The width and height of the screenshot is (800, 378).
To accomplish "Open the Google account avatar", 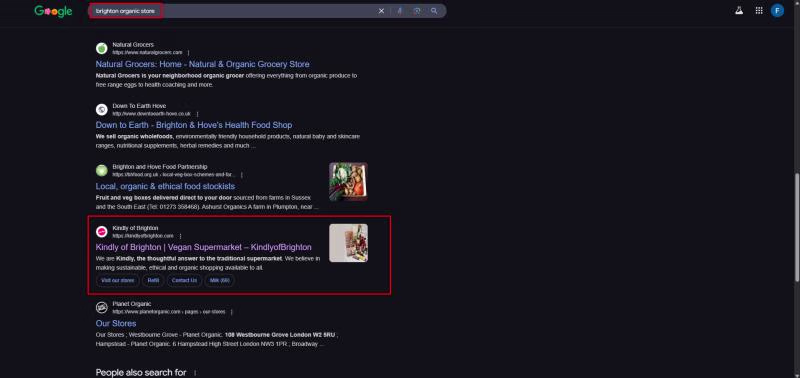I will 778,11.
